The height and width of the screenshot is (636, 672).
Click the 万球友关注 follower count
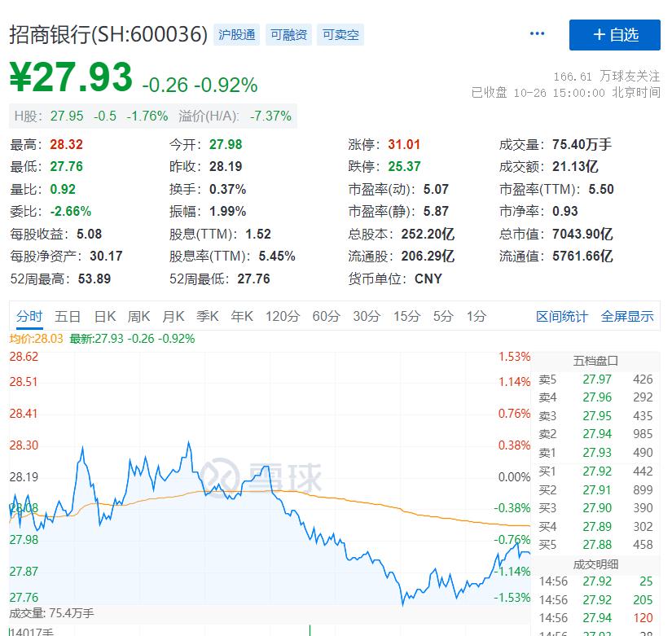606,77
